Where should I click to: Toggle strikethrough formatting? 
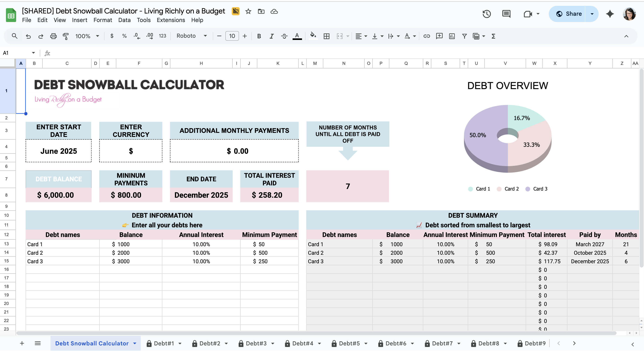point(284,36)
